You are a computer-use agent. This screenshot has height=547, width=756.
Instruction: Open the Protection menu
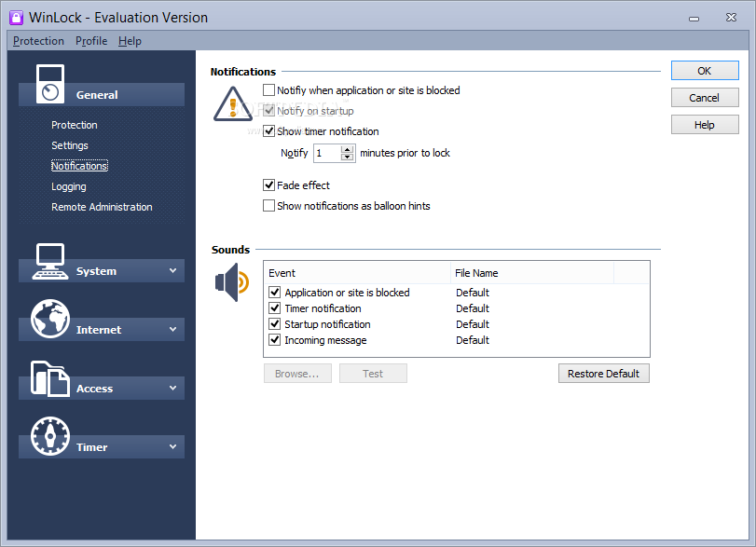coord(38,41)
